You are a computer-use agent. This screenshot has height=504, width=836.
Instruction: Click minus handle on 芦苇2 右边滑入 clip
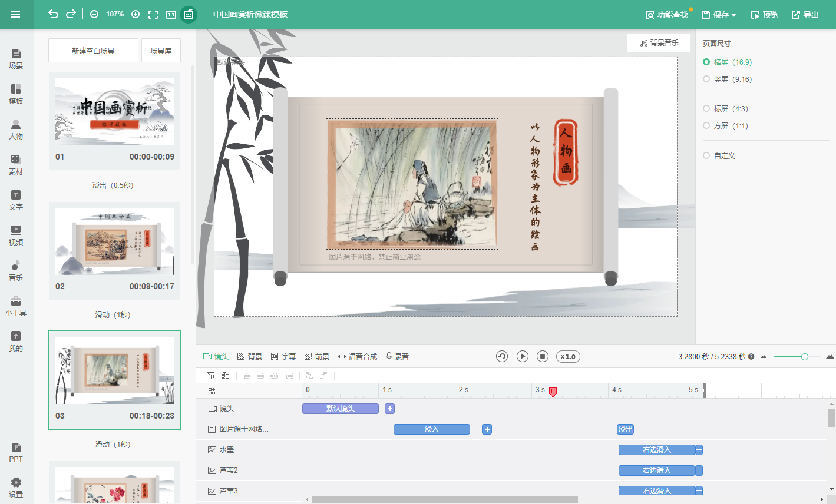point(699,470)
